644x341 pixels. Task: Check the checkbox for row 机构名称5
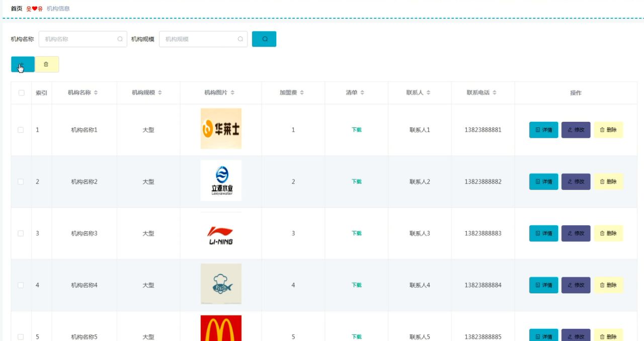21,337
